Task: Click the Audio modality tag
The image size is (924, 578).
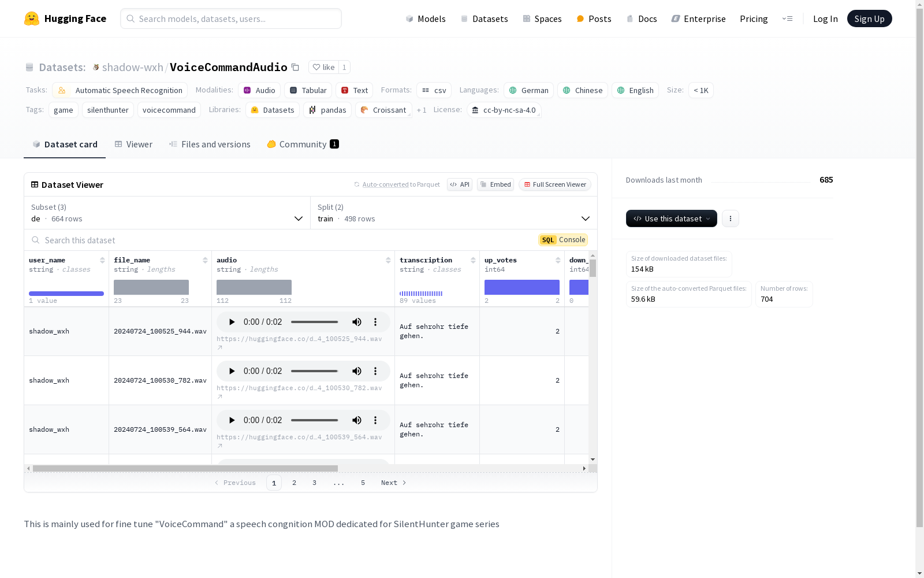Action: coord(259,90)
